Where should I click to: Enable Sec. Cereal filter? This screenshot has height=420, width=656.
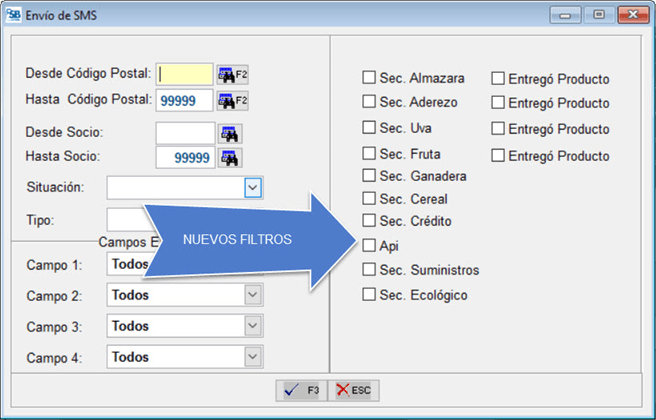[x=369, y=198]
